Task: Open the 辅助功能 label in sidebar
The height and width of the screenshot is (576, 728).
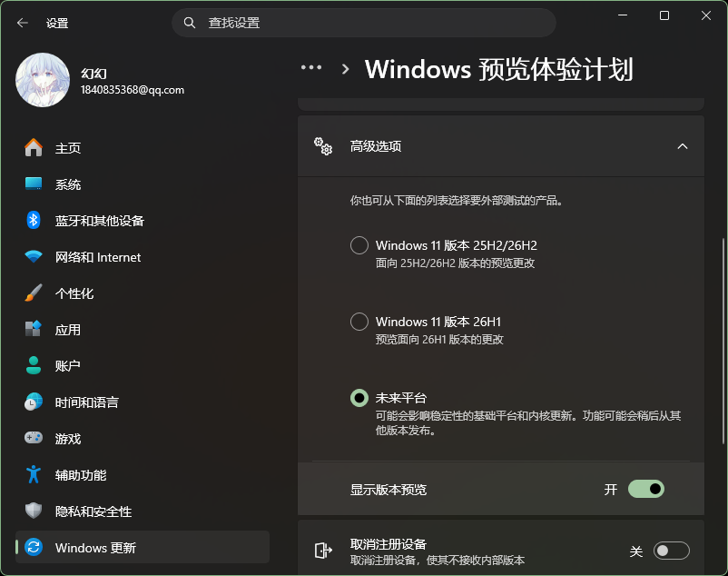Action: 81,475
